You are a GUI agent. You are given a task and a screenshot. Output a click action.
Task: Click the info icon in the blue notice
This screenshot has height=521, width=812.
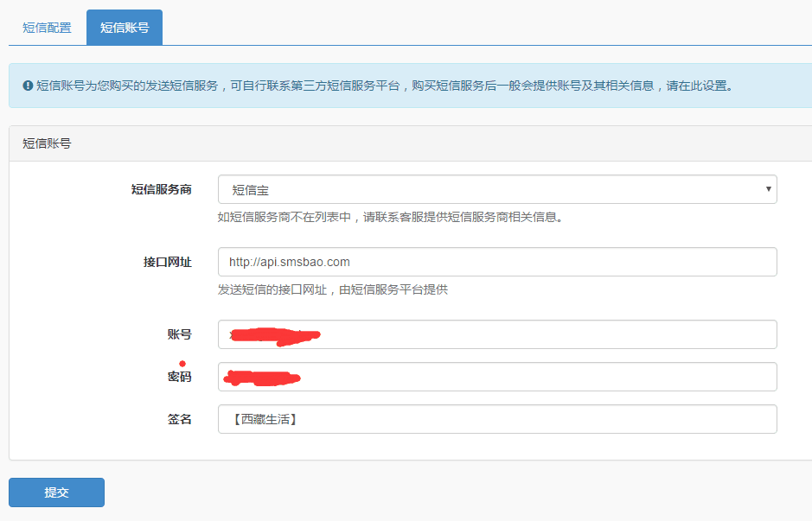coord(28,86)
